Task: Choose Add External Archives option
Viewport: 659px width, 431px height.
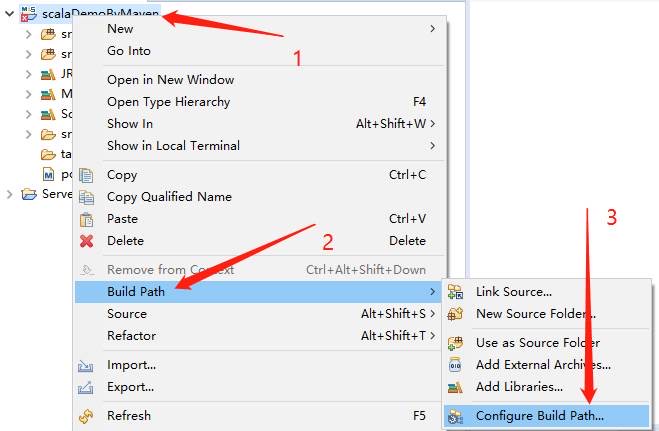Action: click(543, 365)
